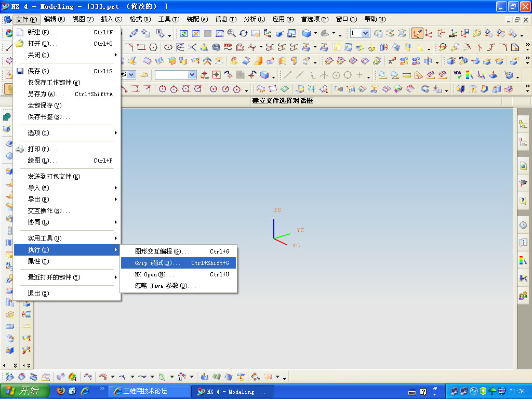The width and height of the screenshot is (532, 399).
Task: Expand the 实用工具(U) submenu
Action: [x=67, y=238]
